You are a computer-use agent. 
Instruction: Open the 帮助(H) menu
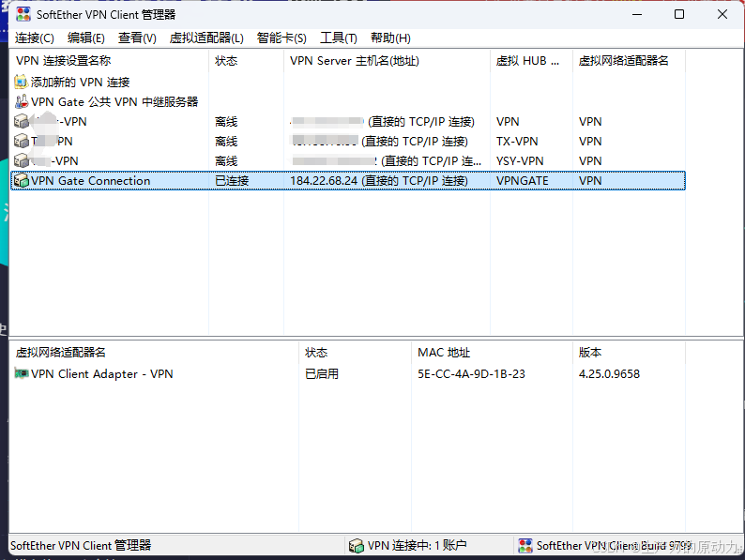click(390, 38)
